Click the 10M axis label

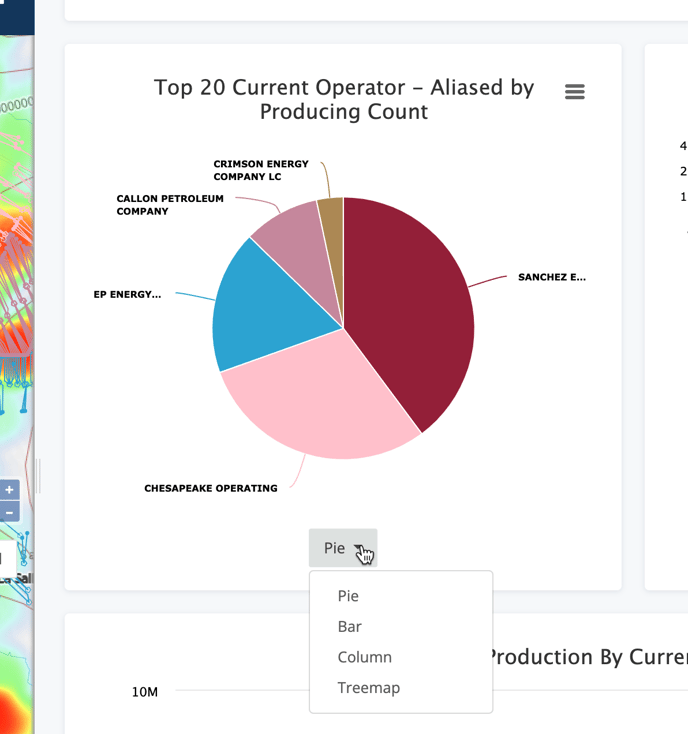point(145,692)
